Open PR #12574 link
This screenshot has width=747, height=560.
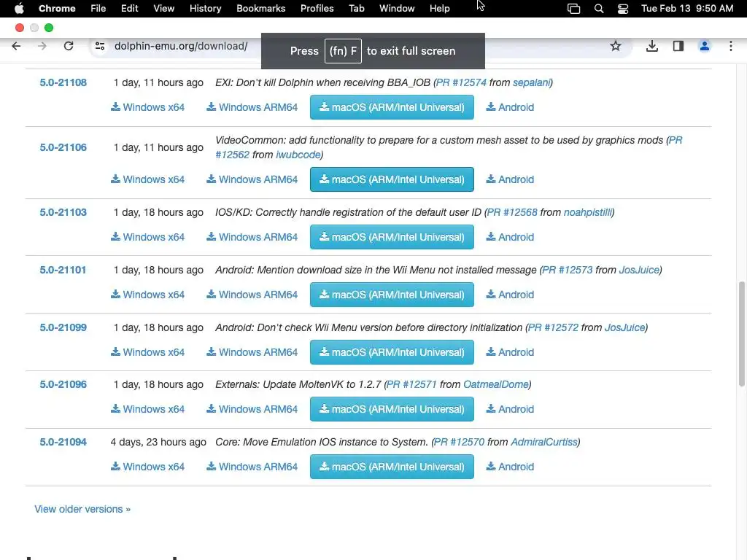click(461, 82)
